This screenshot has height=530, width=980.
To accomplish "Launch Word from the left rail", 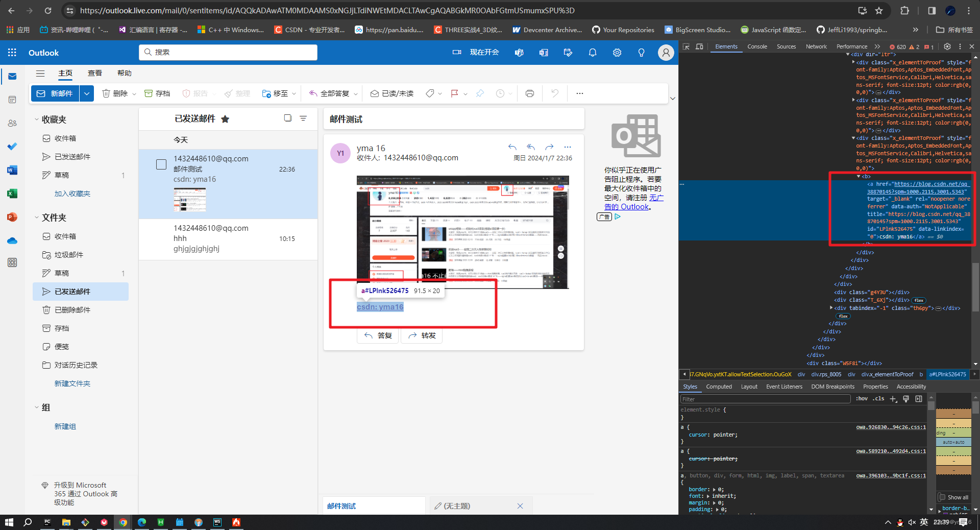I will (12, 170).
